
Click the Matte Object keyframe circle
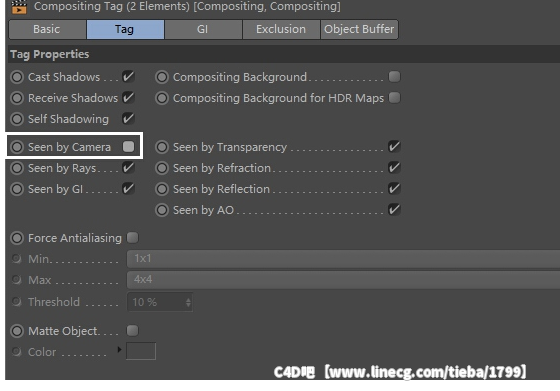17,331
